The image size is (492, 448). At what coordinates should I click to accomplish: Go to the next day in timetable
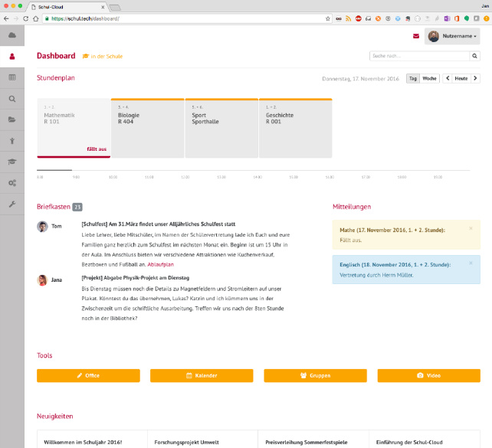(476, 78)
